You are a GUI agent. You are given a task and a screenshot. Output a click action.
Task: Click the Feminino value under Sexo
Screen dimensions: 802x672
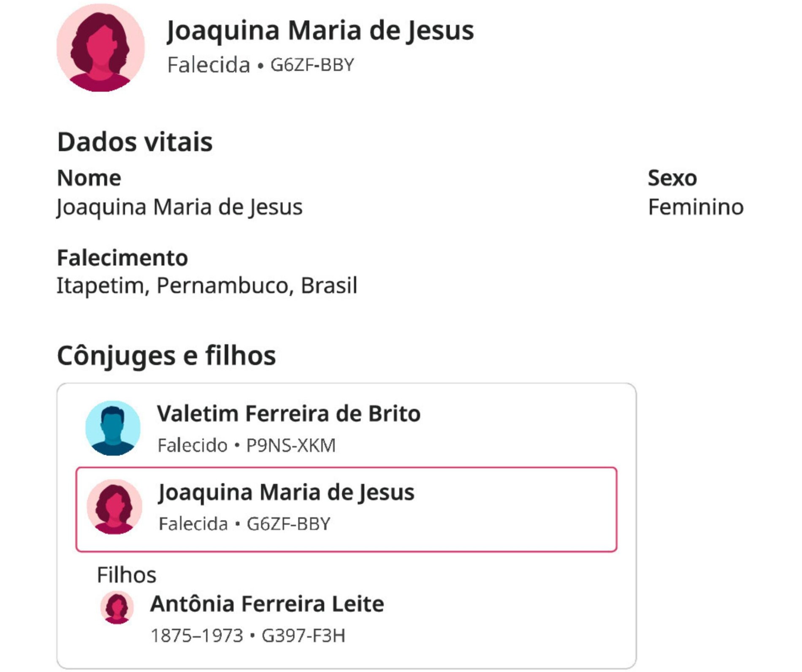click(695, 207)
